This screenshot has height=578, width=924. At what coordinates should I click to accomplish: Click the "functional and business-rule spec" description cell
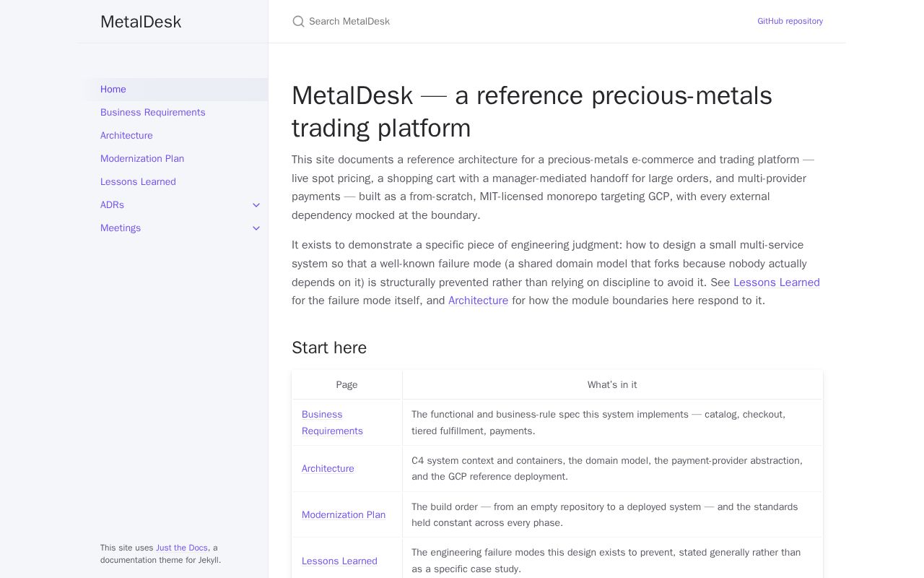(x=612, y=423)
